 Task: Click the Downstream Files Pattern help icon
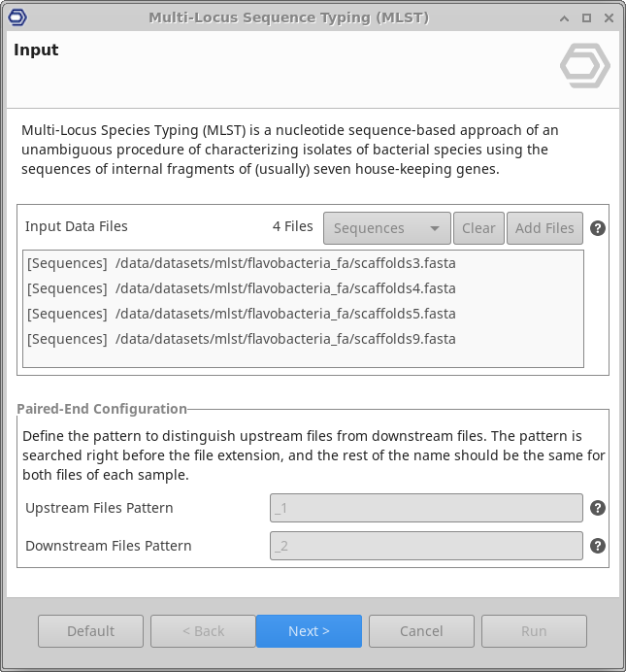[598, 546]
